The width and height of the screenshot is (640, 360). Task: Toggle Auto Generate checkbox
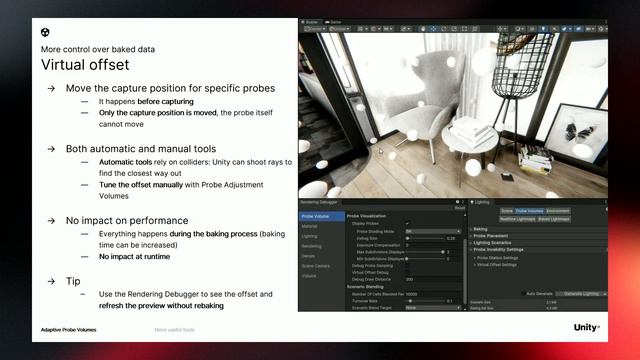[x=524, y=293]
